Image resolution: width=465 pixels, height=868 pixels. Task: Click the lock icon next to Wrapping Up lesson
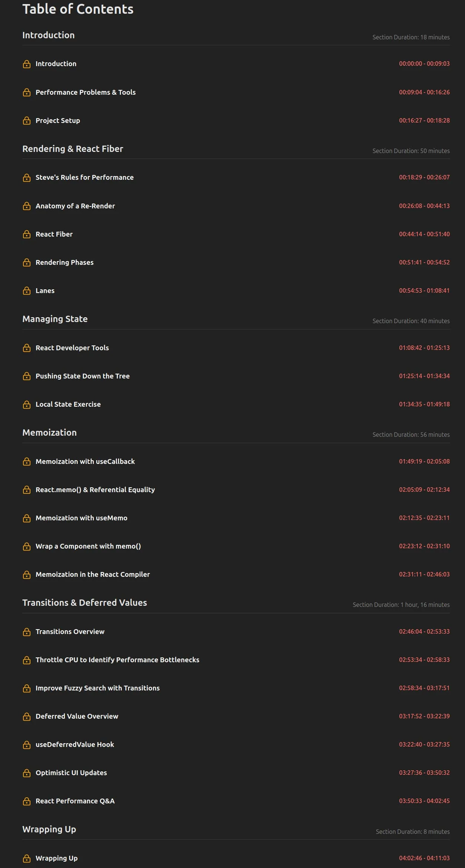(x=27, y=858)
